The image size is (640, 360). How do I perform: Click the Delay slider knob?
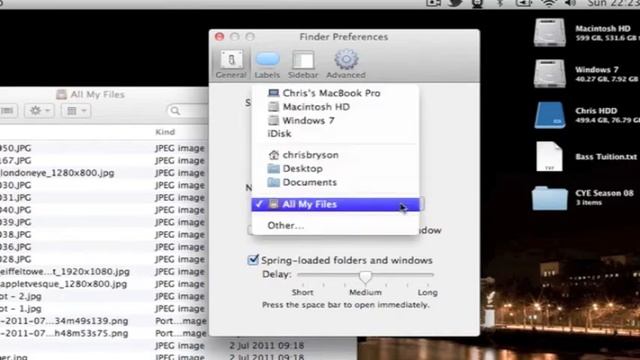tap(365, 276)
